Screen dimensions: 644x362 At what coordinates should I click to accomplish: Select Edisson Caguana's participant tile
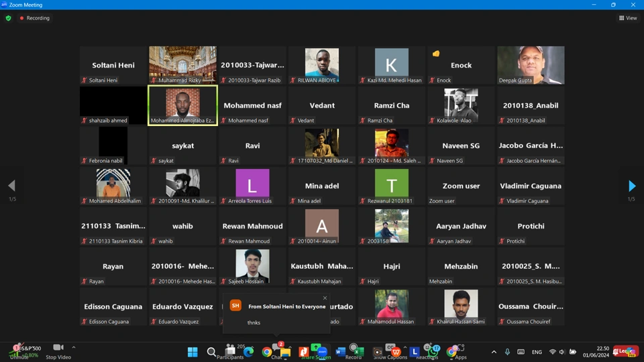pyautogui.click(x=113, y=306)
